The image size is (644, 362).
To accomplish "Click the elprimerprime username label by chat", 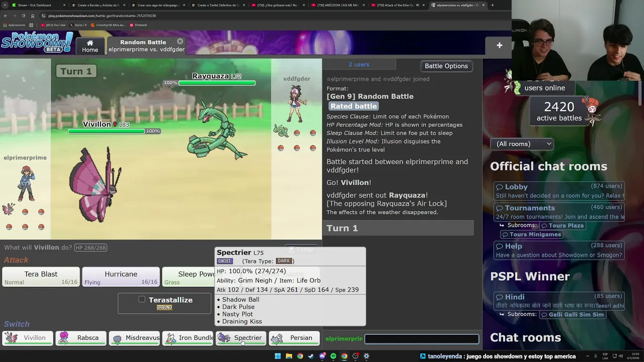I will (344, 339).
